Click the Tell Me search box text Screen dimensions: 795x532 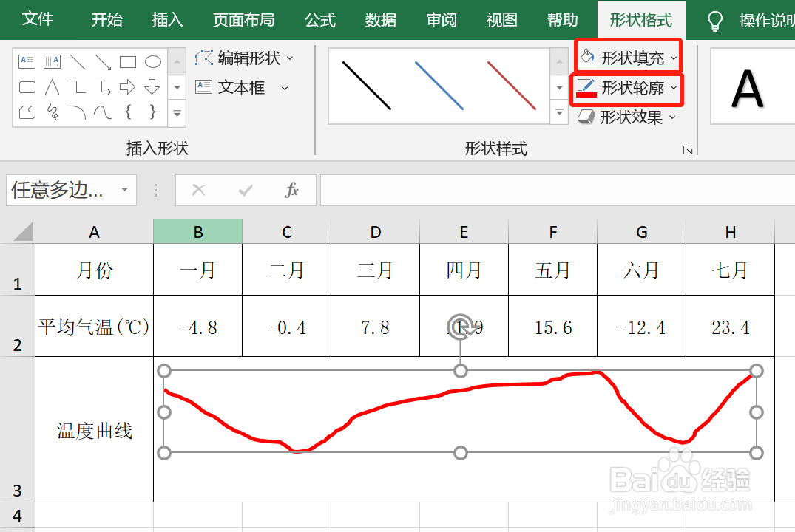click(767, 20)
